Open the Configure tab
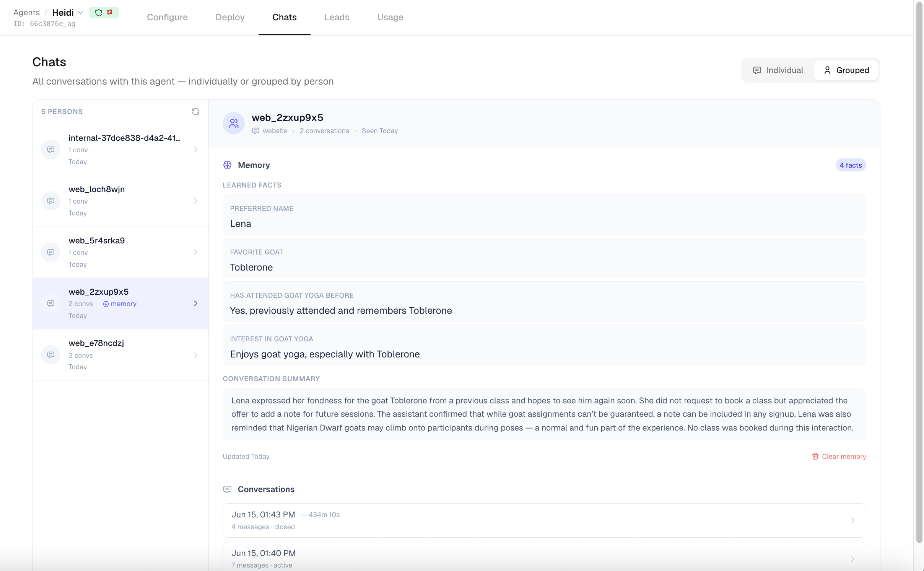The height and width of the screenshot is (571, 924). tap(167, 17)
